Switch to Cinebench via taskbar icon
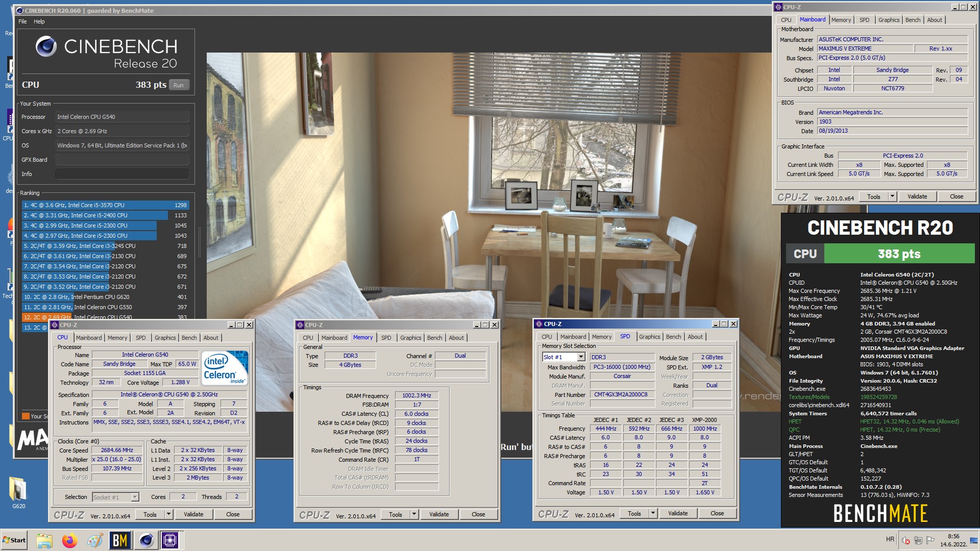 pyautogui.click(x=146, y=540)
